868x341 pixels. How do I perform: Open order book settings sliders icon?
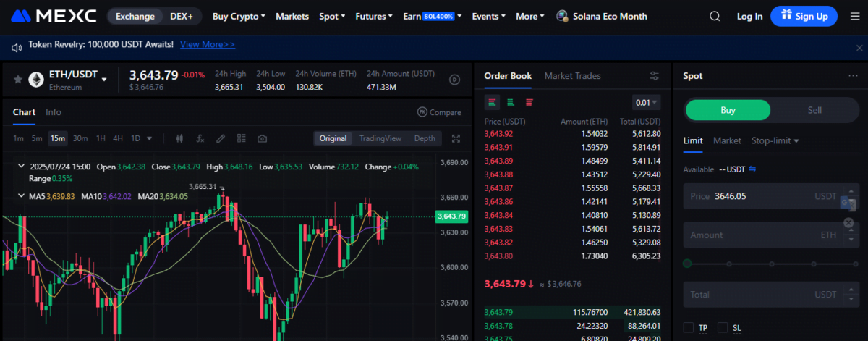[654, 76]
